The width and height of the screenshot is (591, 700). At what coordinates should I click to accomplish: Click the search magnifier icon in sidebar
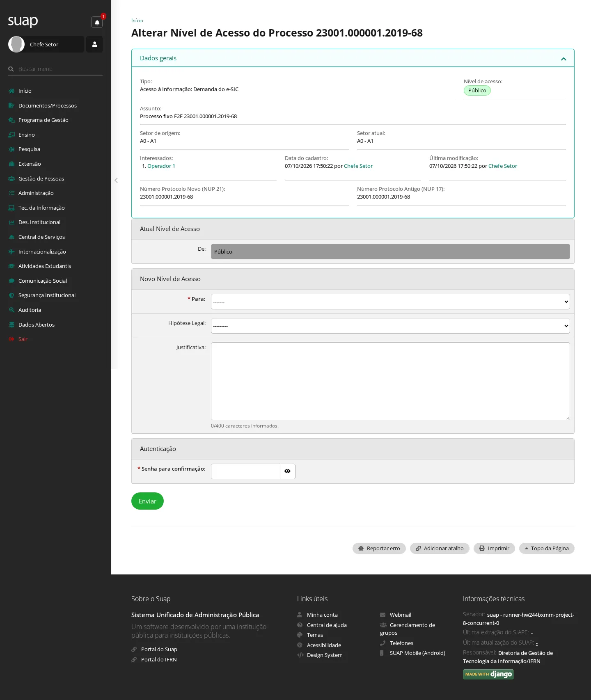pyautogui.click(x=11, y=69)
